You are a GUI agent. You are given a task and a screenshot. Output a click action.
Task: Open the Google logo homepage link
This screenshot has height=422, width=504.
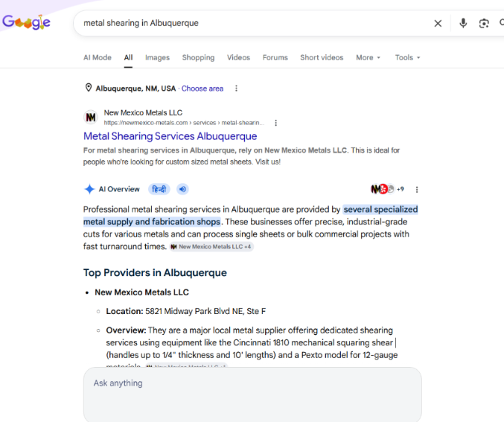click(x=26, y=22)
